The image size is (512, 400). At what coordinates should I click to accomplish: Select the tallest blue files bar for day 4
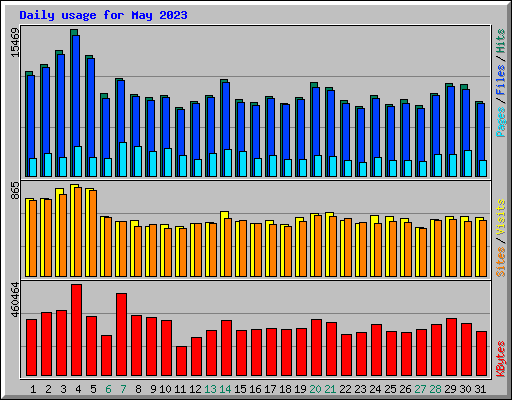pyautogui.click(x=76, y=92)
